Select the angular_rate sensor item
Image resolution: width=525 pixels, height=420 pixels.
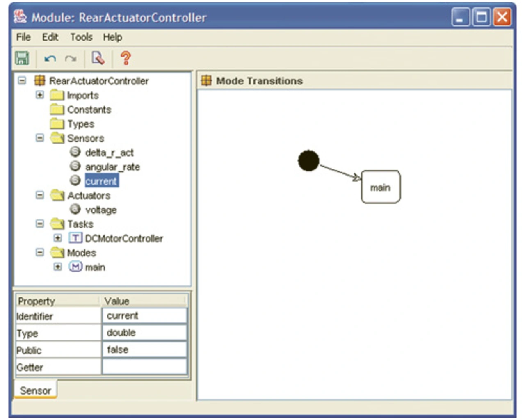click(112, 167)
